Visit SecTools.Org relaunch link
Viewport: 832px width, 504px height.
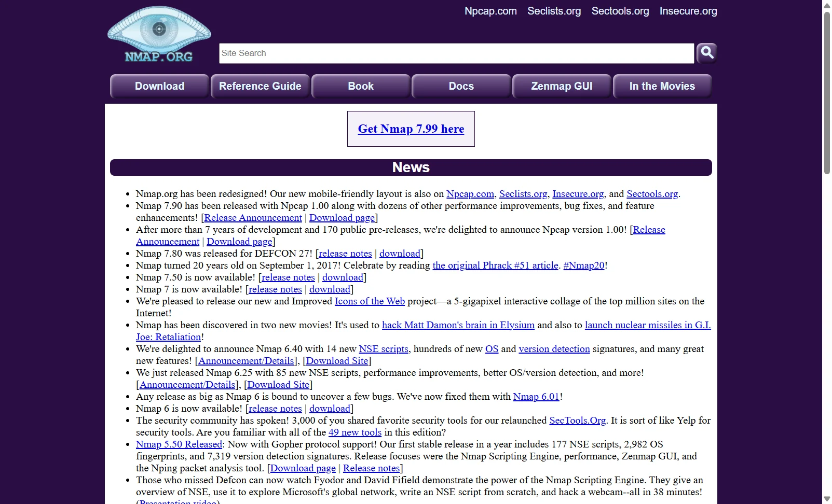click(x=578, y=421)
